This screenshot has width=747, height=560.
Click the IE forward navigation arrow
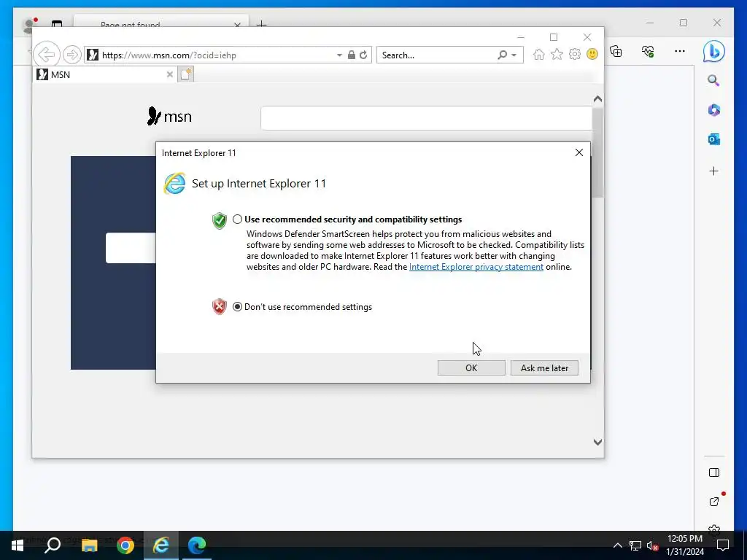pos(72,55)
